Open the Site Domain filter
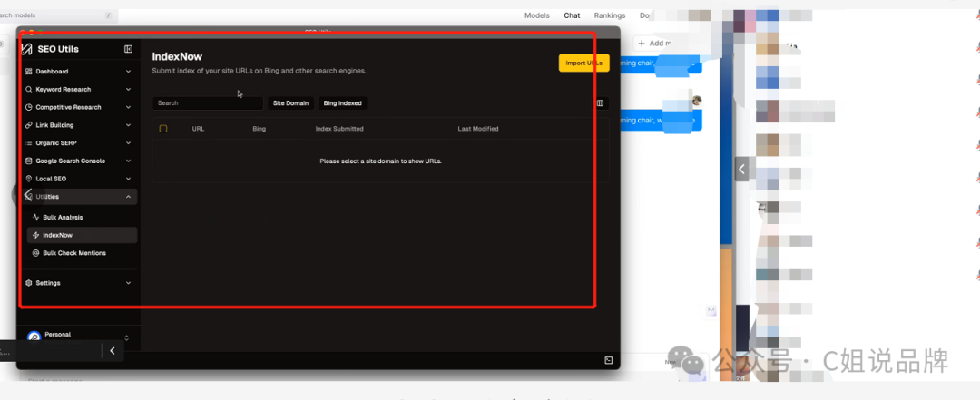980x400 pixels. point(290,103)
